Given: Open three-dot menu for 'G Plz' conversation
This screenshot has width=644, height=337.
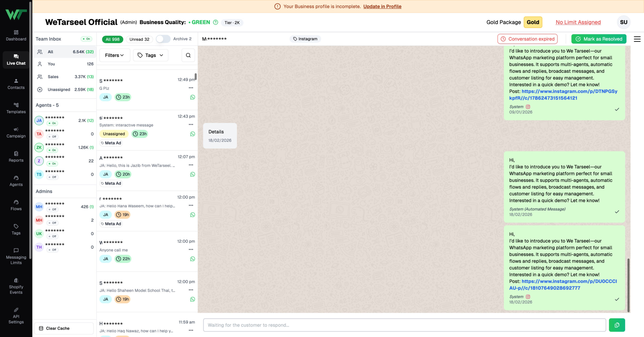Looking at the screenshot, I should [191, 88].
